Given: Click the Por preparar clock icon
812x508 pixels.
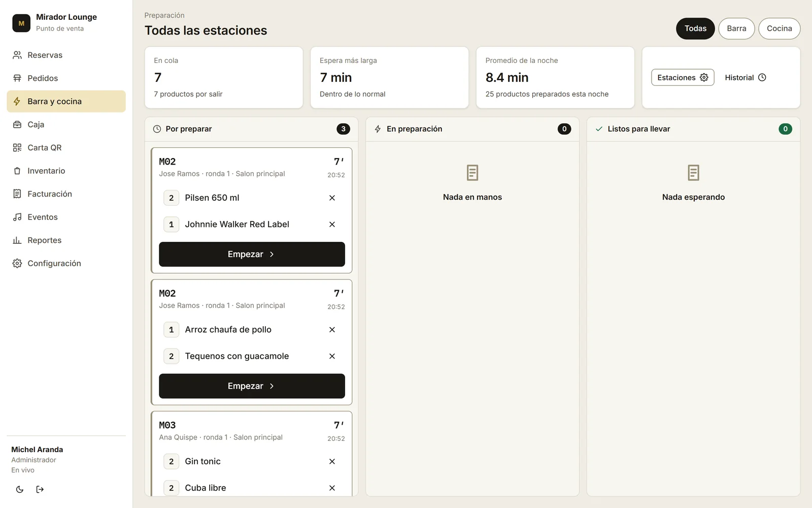Looking at the screenshot, I should (157, 129).
